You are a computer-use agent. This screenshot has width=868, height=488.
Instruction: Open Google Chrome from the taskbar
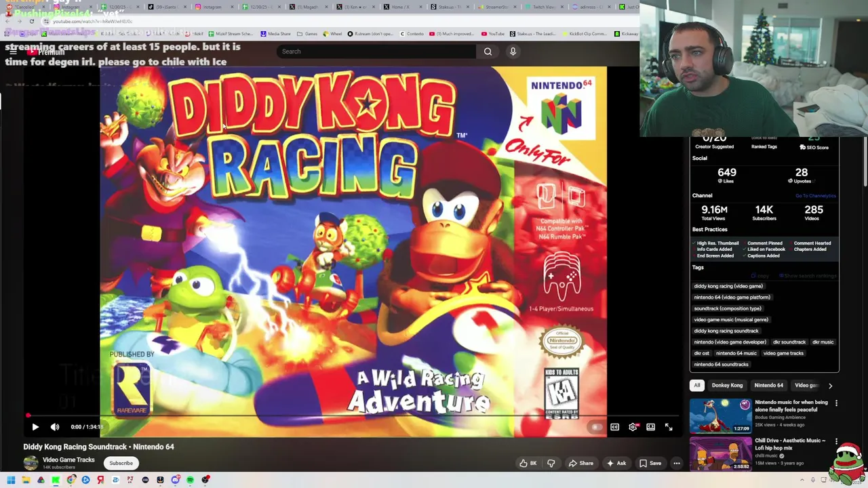(x=71, y=480)
